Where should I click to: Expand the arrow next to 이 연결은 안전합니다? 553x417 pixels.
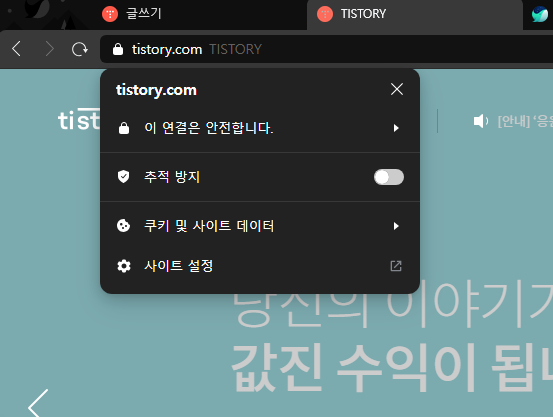(x=396, y=128)
